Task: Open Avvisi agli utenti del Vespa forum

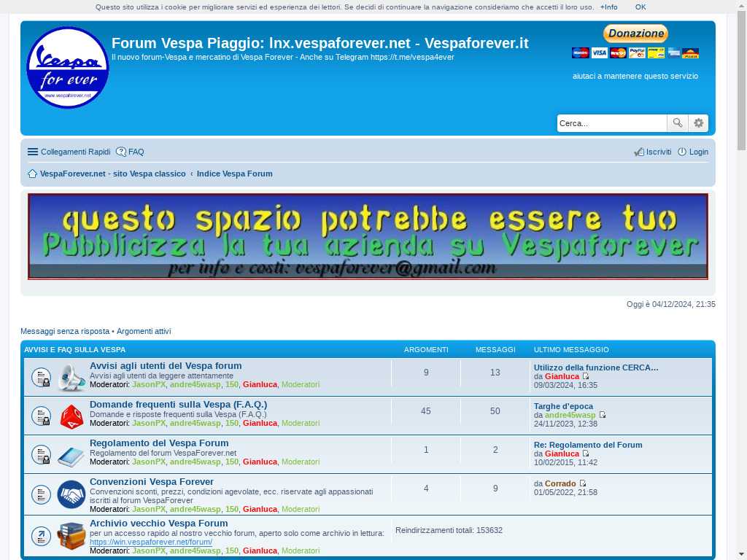Action: (166, 366)
